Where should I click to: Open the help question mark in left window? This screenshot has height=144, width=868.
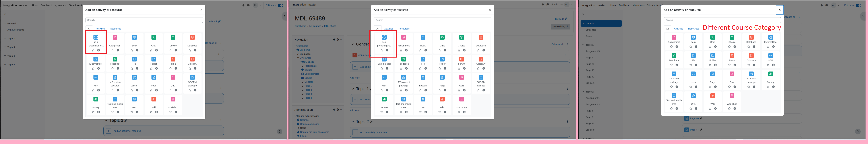click(280, 132)
